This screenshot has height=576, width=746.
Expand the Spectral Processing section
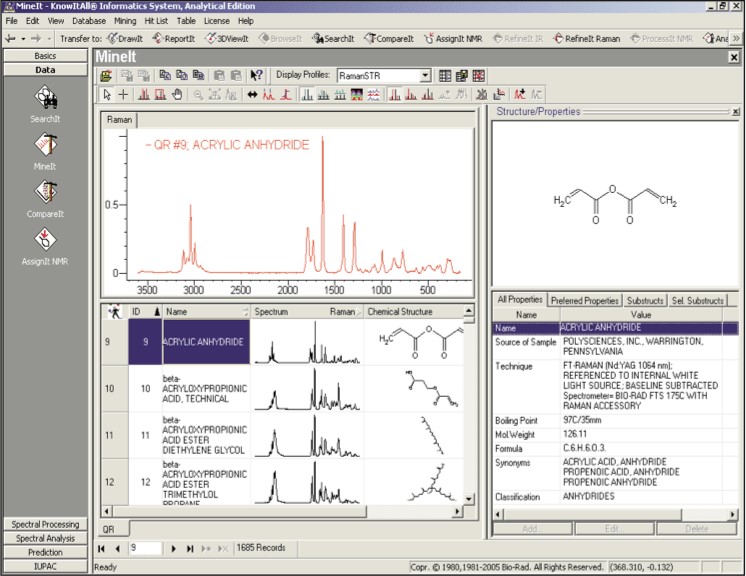click(45, 524)
